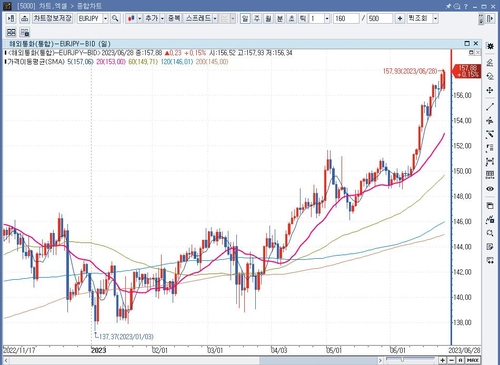500x365 pixels.
Task: Click the parallel lines drawing tool
Action: point(490,120)
